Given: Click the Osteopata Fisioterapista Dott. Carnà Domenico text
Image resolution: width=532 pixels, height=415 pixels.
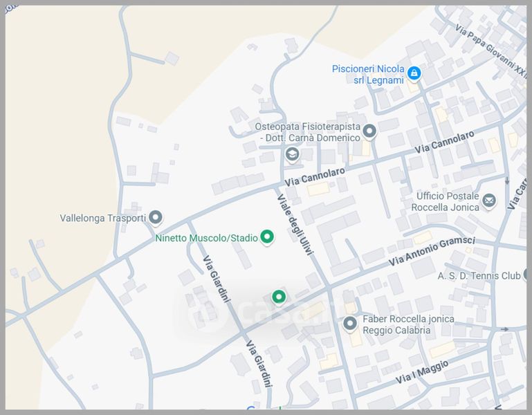Looking at the screenshot, I should (308, 133).
